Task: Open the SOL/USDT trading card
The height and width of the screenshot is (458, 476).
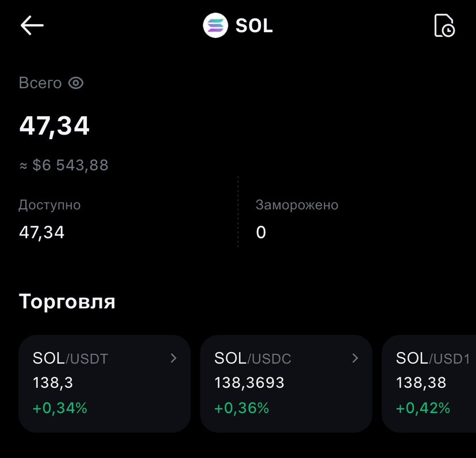Action: coord(105,384)
